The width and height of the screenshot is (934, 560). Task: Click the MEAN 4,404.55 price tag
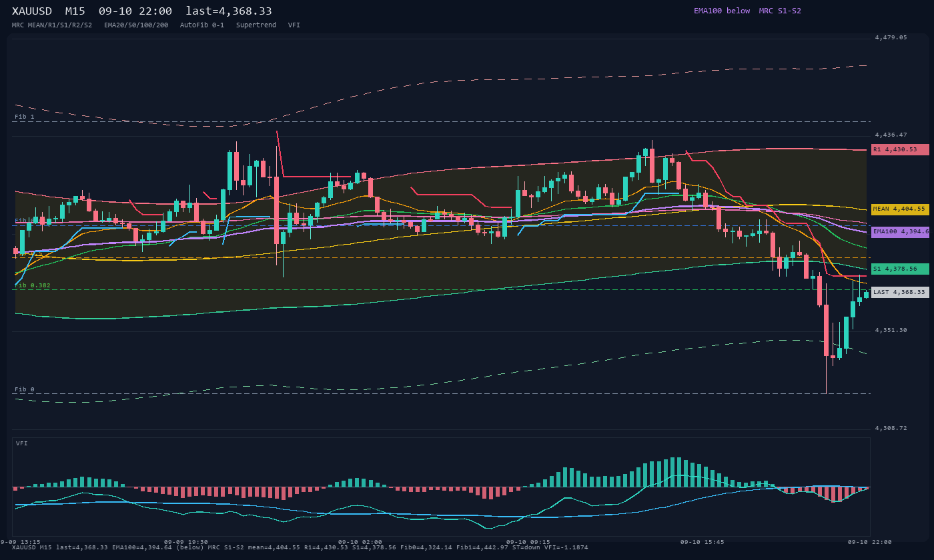click(x=900, y=209)
